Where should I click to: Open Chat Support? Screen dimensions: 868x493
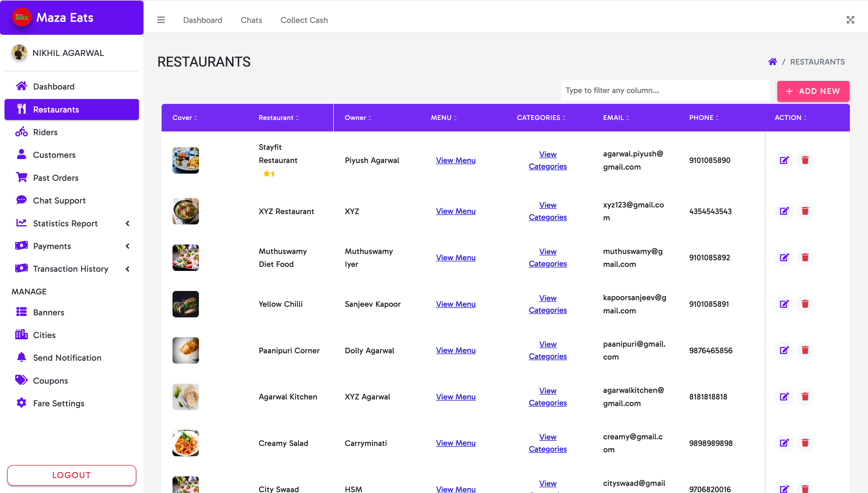point(59,200)
